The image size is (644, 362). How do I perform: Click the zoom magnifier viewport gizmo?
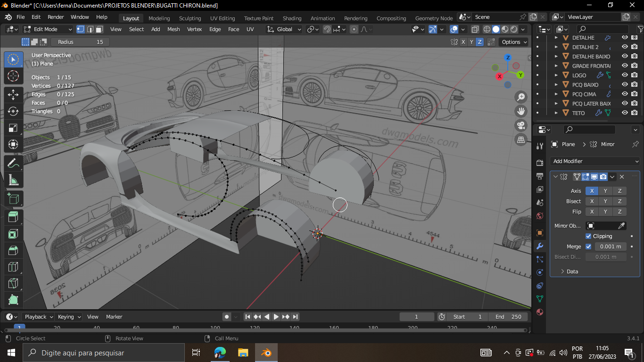click(x=521, y=97)
